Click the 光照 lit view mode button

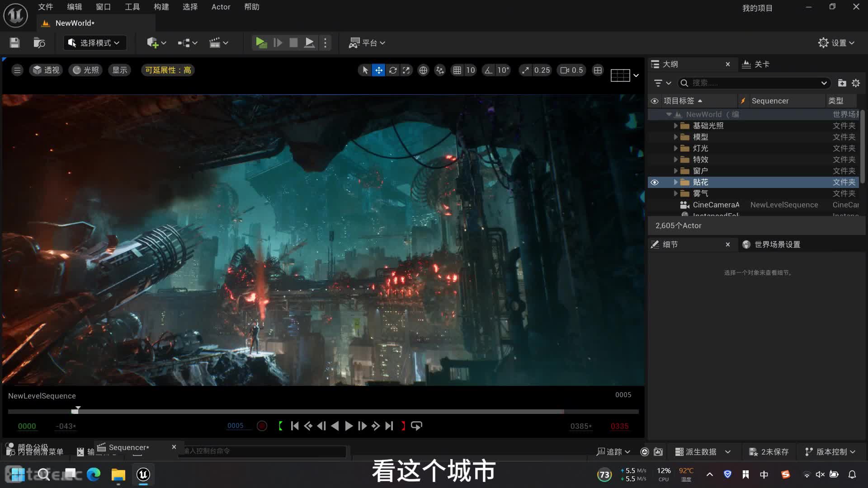86,70
